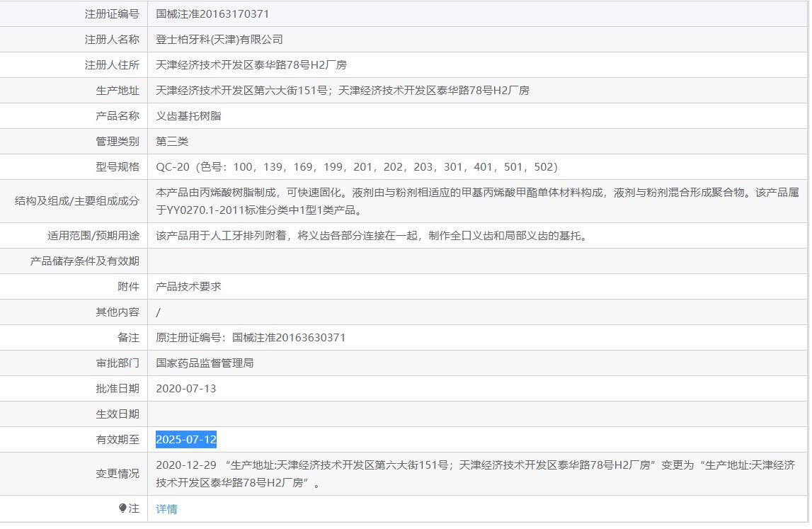Image resolution: width=812 pixels, height=529 pixels.
Task: Click registrant name 登士柏牙科(天津)有限公司
Action: point(219,40)
